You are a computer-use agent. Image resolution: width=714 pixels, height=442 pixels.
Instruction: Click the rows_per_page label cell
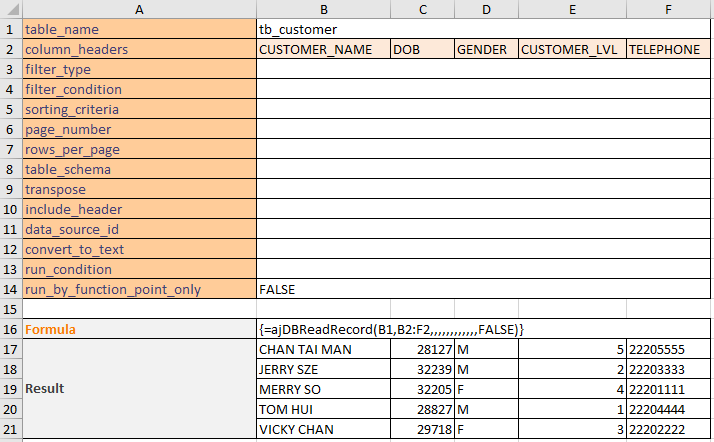pyautogui.click(x=139, y=149)
